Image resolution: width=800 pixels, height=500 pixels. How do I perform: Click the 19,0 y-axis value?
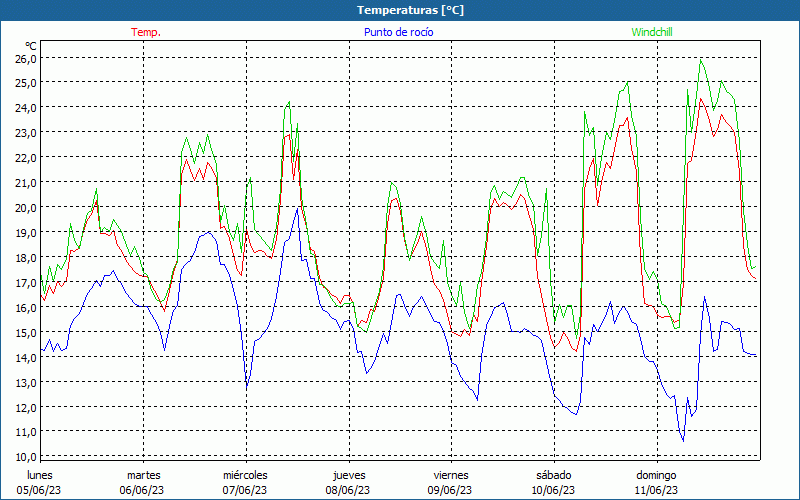[26, 232]
